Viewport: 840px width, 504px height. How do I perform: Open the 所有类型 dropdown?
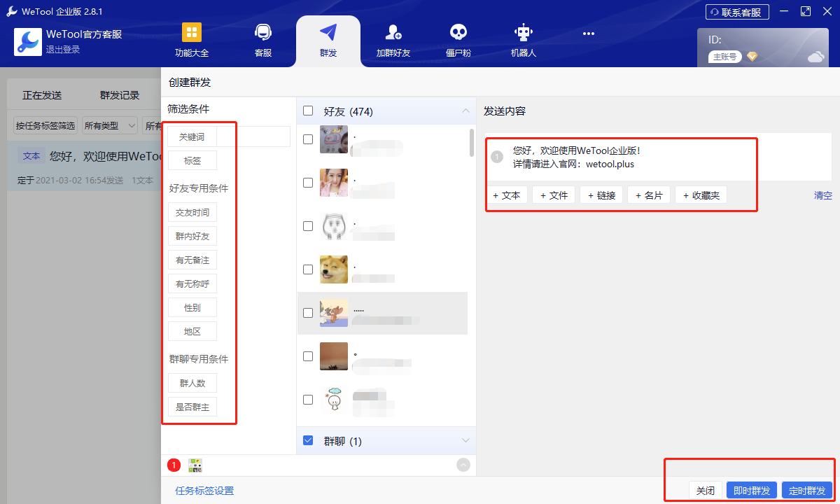click(x=110, y=126)
